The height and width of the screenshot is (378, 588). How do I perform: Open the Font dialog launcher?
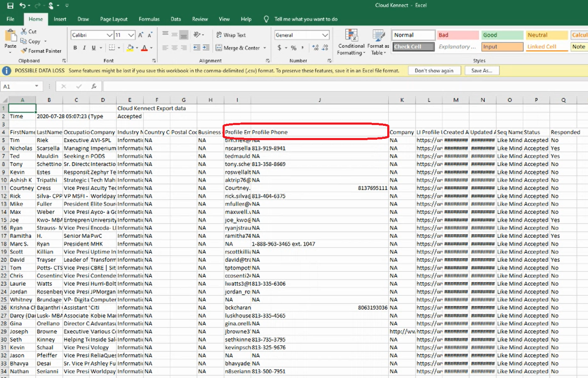coord(154,61)
